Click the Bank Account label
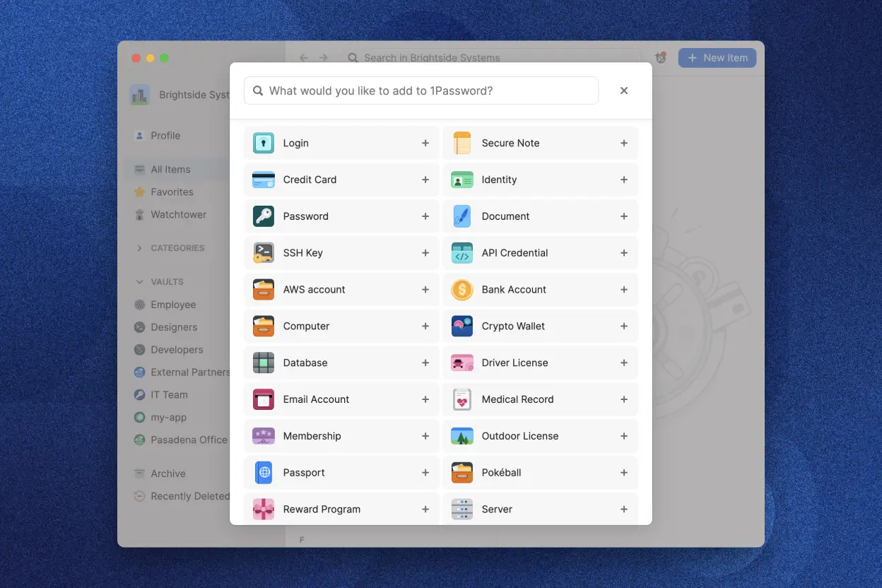Screen dimensions: 882x588 514,290
